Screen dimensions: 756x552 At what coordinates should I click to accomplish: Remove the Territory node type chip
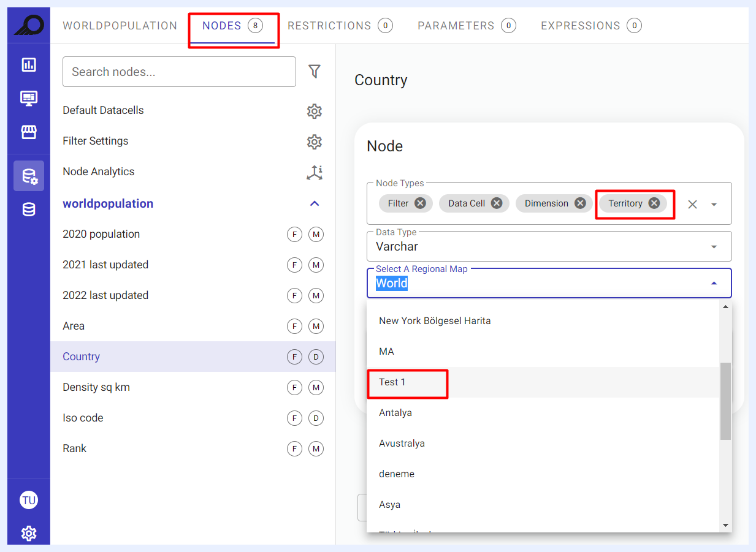coord(654,203)
